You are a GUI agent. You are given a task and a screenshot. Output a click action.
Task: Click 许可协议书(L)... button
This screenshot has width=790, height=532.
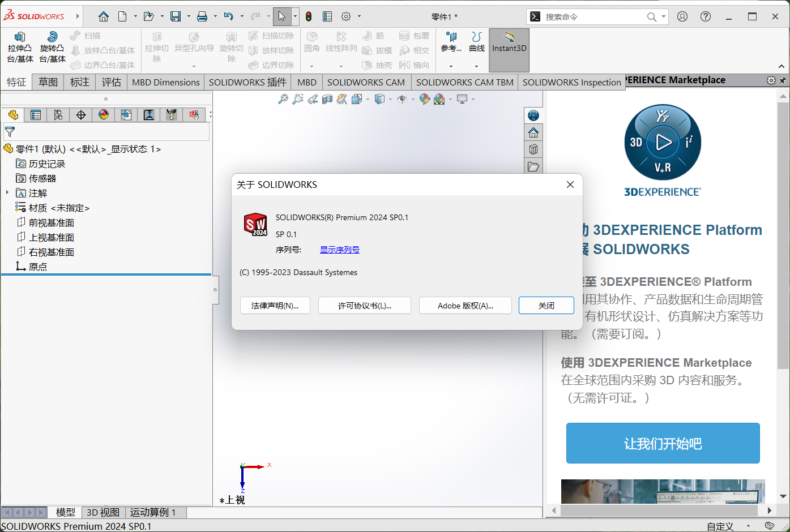[365, 306]
